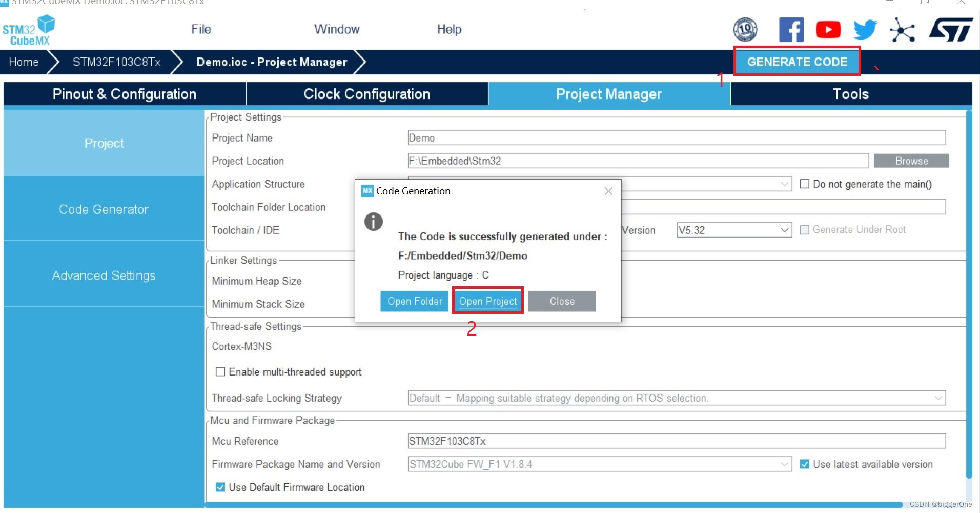Toggle Do not generate the main() checkbox

pos(805,184)
